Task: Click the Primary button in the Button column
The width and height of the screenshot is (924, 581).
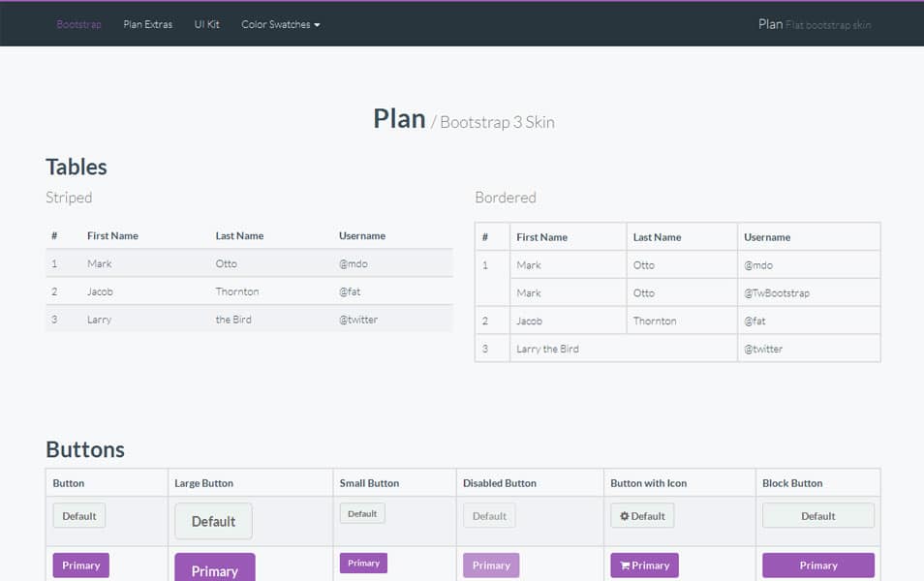Action: pos(80,565)
